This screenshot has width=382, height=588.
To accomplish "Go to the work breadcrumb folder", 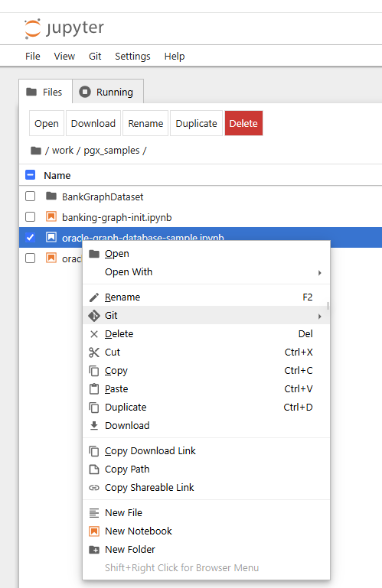I will coord(63,151).
